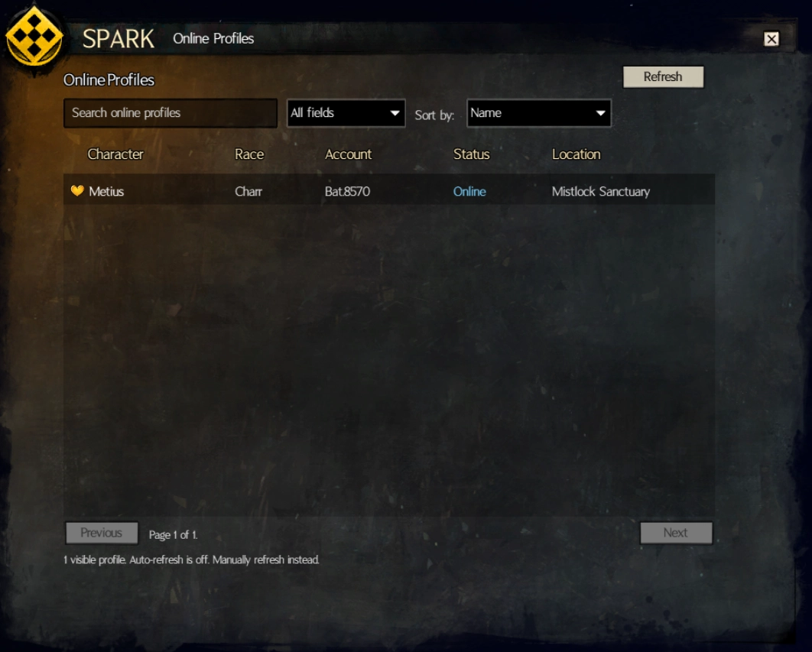The image size is (812, 652).
Task: Click the Previous page button
Action: point(102,533)
